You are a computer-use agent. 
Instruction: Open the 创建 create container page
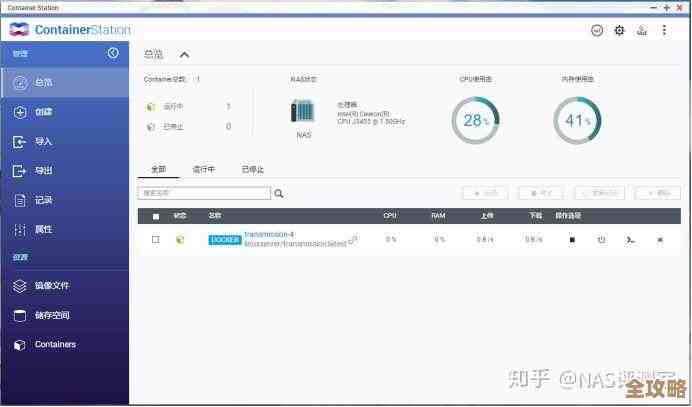point(65,112)
